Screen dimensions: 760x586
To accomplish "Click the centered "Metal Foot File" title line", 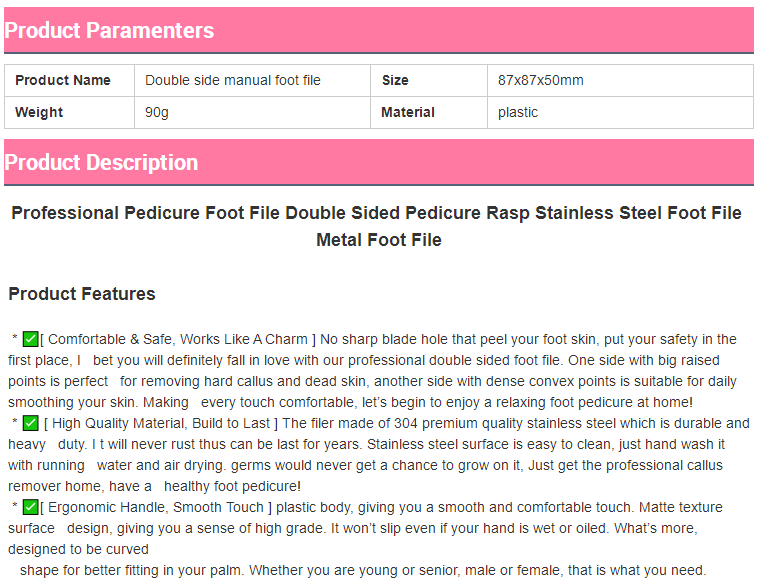I will pos(379,240).
